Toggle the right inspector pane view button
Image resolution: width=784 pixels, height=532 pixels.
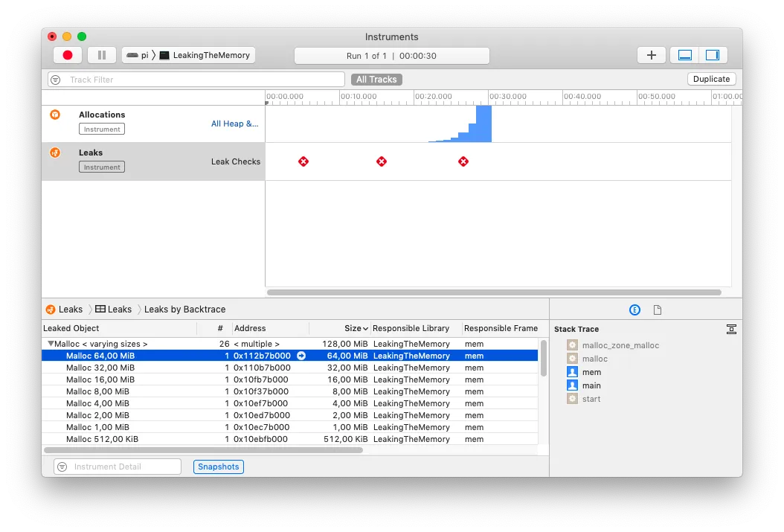coord(713,56)
